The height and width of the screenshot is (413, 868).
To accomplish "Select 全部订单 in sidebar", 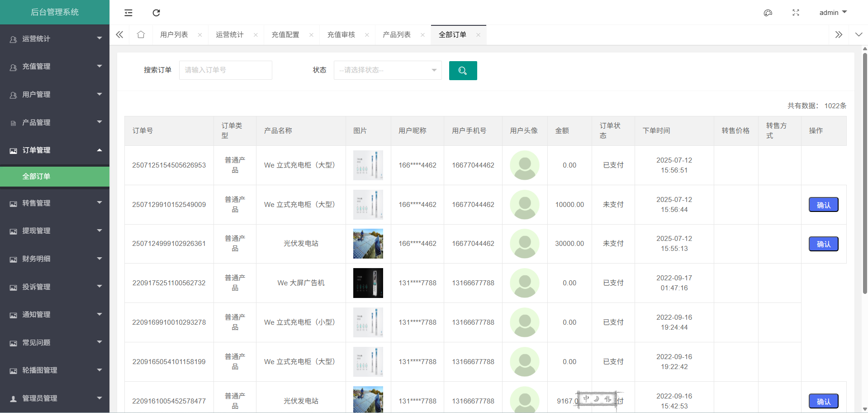I will click(x=55, y=177).
